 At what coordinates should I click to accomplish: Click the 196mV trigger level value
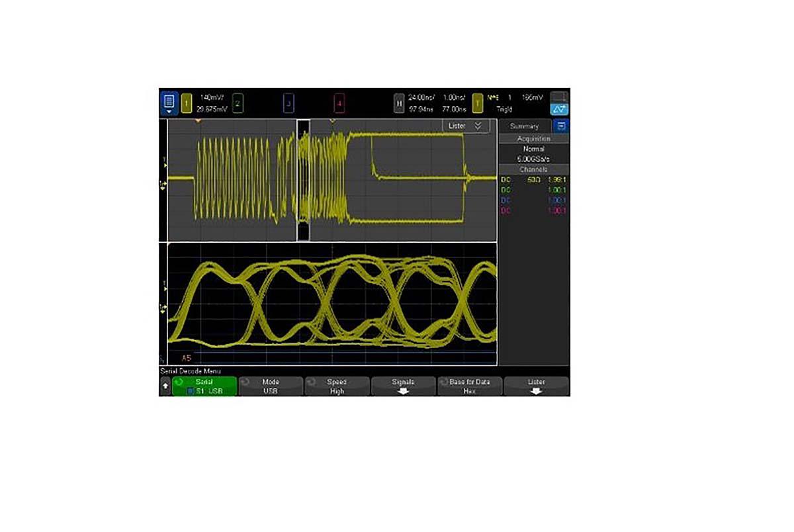[532, 97]
